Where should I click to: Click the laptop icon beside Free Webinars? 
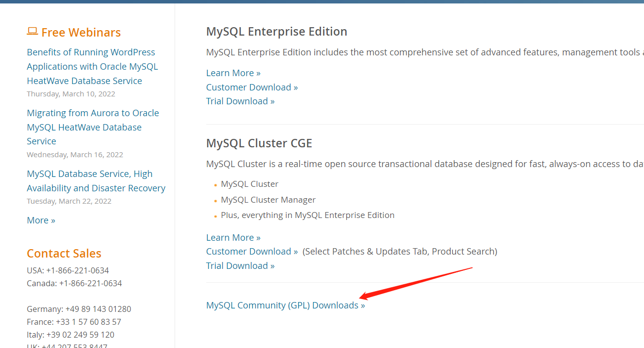(x=32, y=32)
